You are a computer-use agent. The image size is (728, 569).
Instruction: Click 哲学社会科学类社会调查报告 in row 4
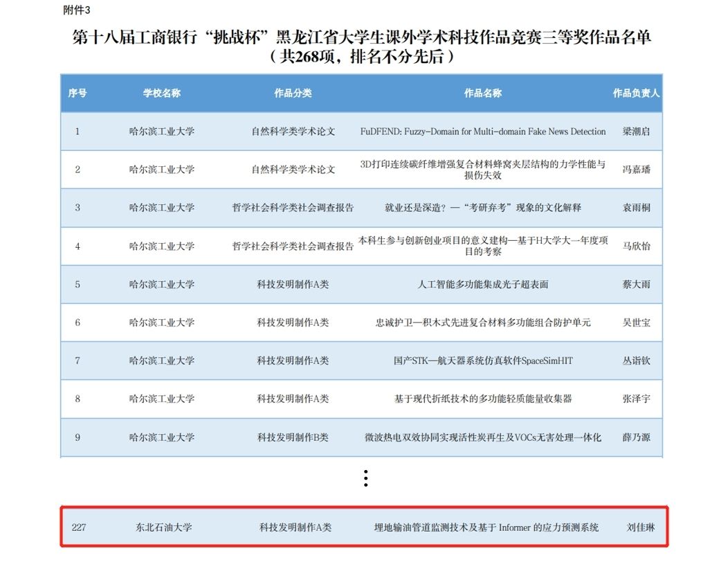point(293,246)
